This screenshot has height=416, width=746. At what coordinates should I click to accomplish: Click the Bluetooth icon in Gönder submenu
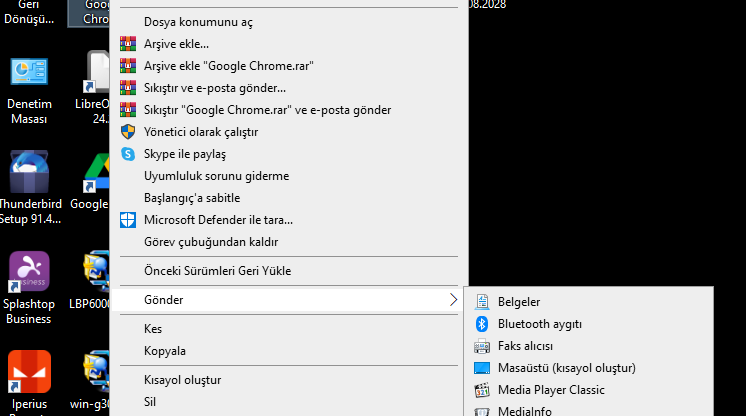[x=482, y=324]
